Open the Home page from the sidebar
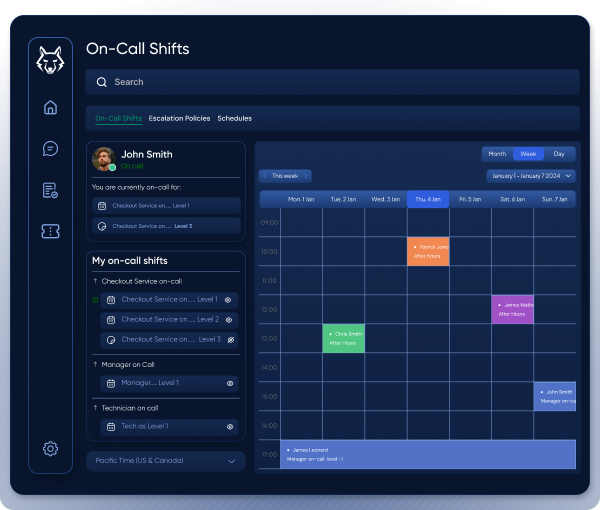 point(50,108)
